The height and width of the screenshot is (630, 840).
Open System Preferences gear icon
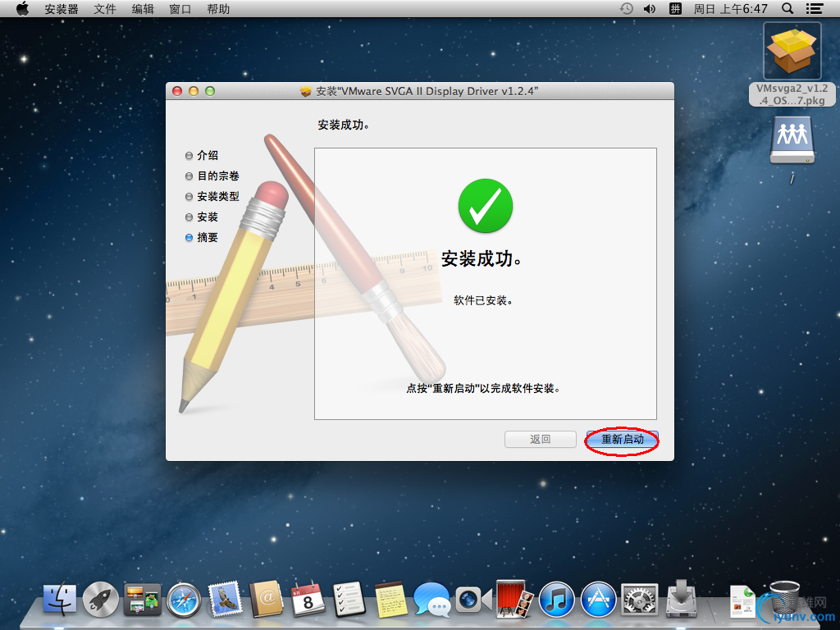[640, 599]
